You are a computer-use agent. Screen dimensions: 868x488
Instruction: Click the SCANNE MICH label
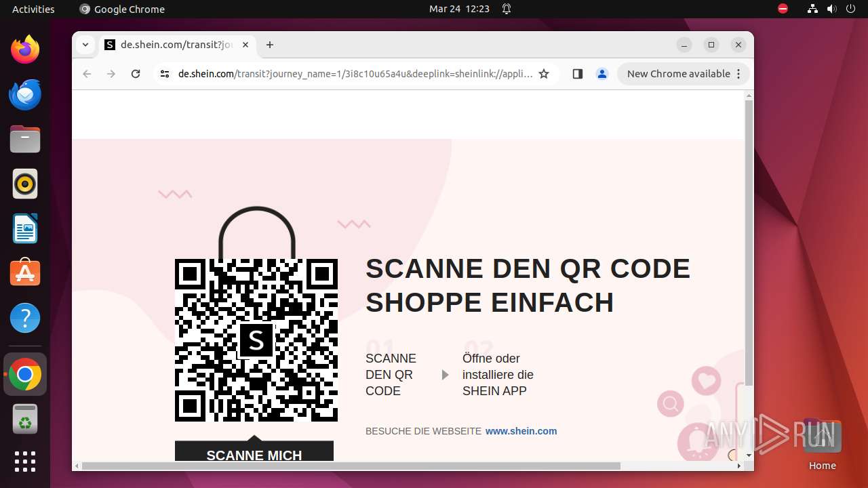pos(254,455)
